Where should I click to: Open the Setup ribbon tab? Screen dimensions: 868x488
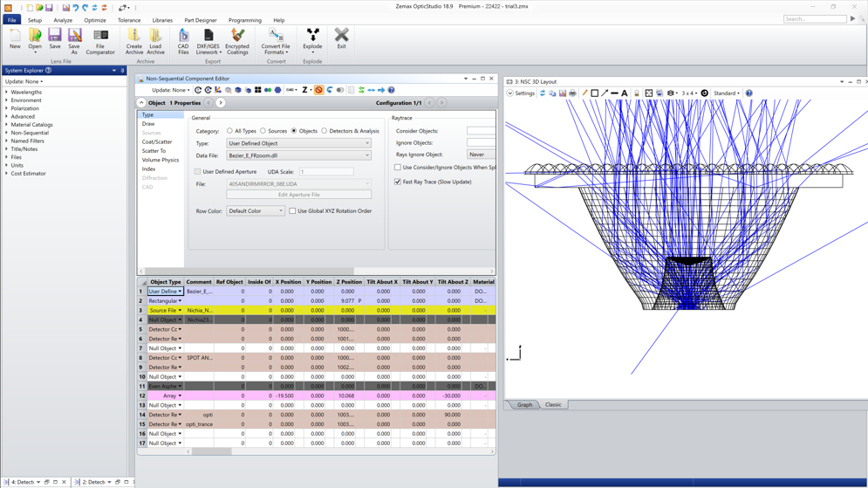(35, 20)
